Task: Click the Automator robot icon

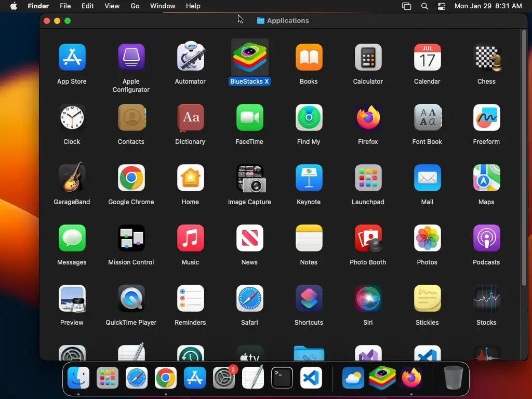Action: pyautogui.click(x=190, y=56)
